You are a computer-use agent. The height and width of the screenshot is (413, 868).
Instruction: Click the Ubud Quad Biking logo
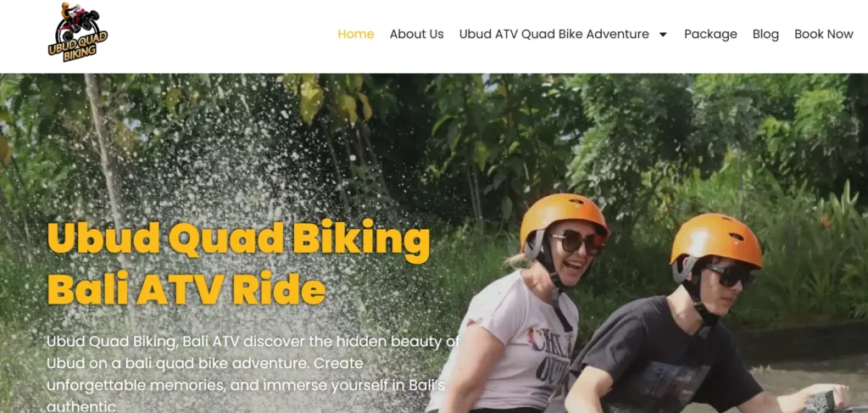pos(78,32)
